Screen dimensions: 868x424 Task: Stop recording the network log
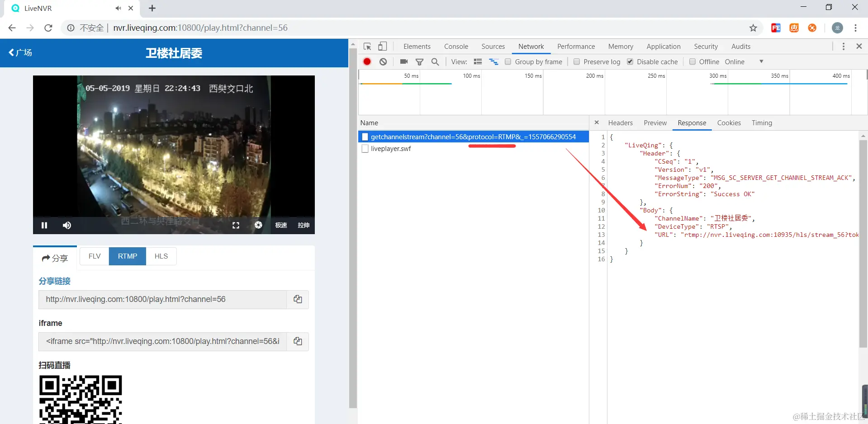[x=367, y=62]
